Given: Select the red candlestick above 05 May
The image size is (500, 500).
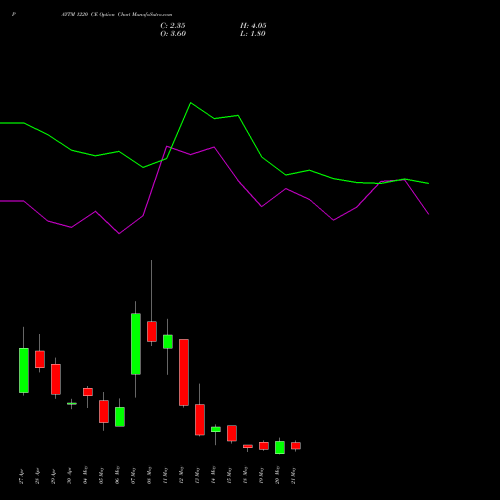Looking at the screenshot, I should (104, 411).
